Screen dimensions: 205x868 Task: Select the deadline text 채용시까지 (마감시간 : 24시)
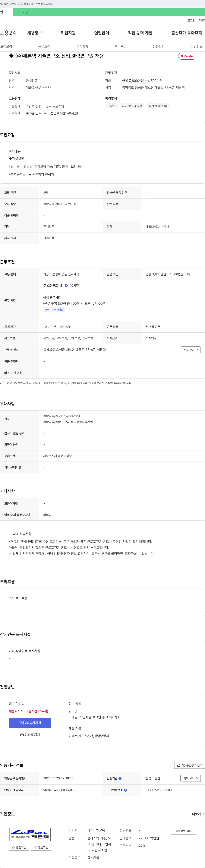coord(28,711)
